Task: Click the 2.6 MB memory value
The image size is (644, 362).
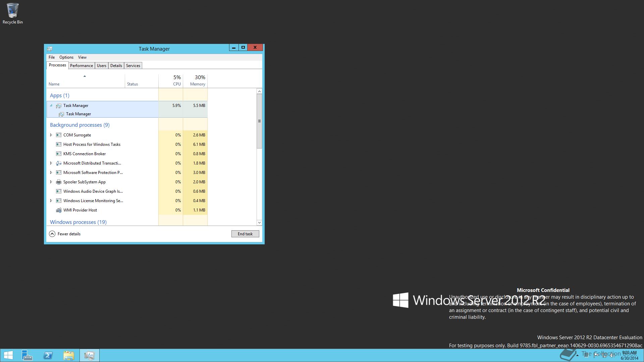Action: pyautogui.click(x=199, y=135)
